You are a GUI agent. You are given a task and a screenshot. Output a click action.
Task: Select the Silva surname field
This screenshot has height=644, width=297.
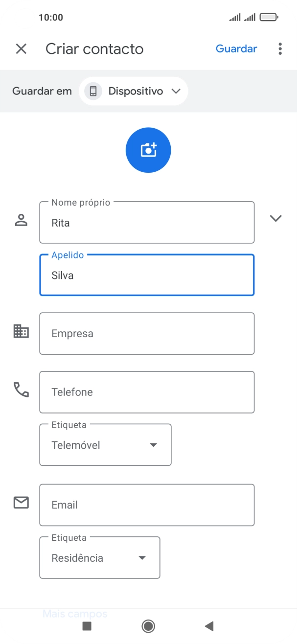tap(147, 275)
